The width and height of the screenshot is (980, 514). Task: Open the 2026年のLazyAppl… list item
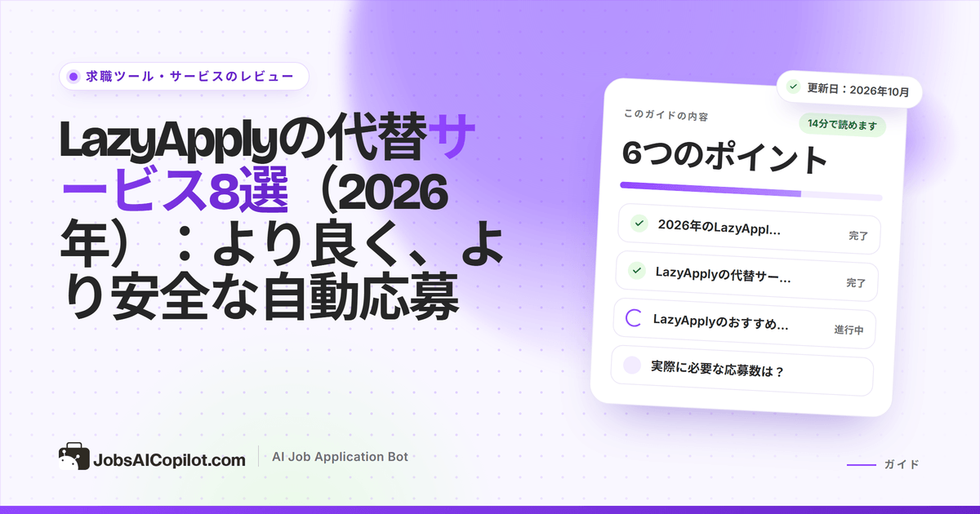tap(749, 229)
